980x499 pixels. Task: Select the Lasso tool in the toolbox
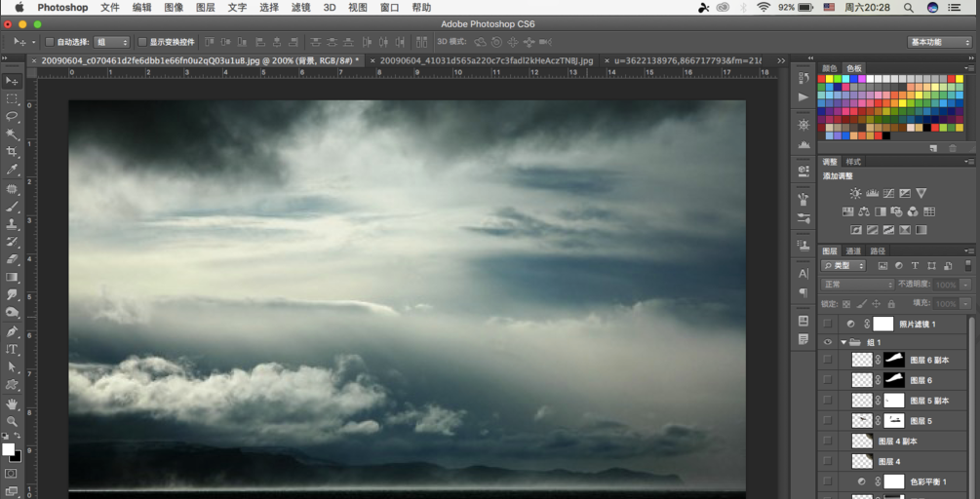(12, 116)
